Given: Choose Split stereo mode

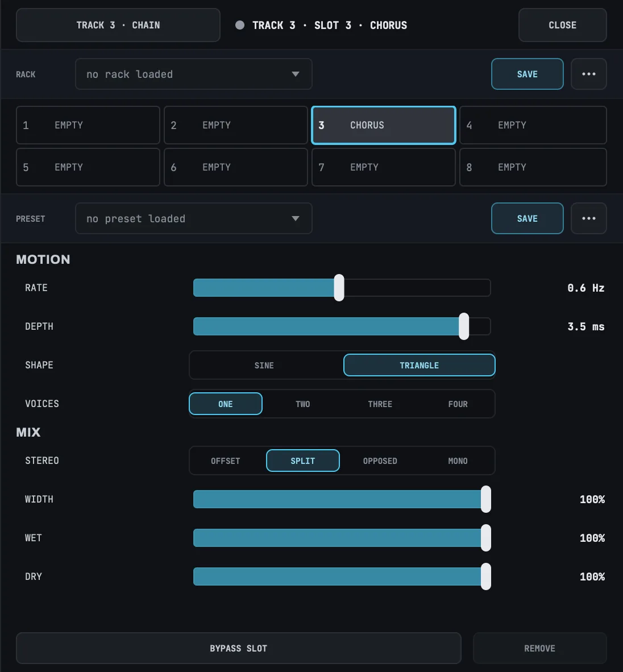Looking at the screenshot, I should (302, 461).
